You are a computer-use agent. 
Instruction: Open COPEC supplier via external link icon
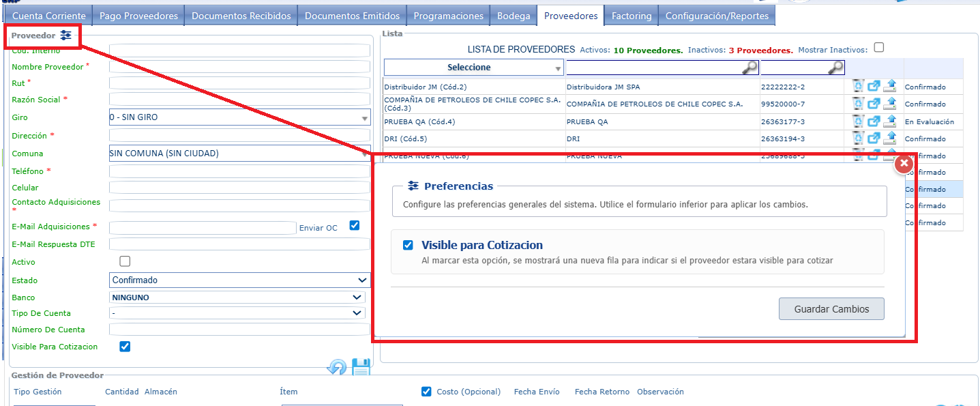[874, 104]
